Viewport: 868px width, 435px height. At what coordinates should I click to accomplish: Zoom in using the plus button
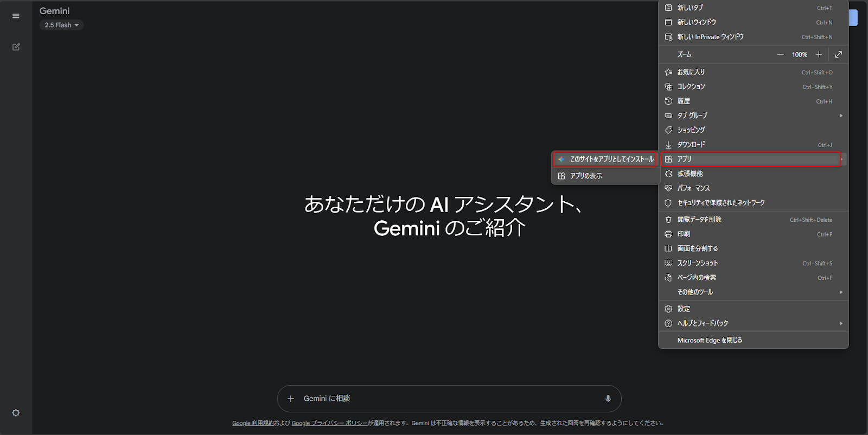pos(819,54)
